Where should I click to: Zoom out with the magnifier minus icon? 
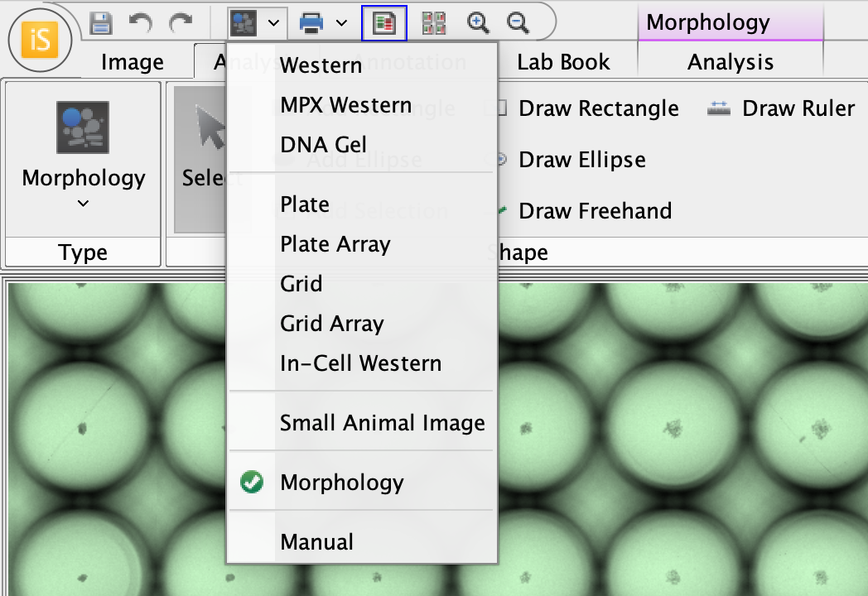pyautogui.click(x=518, y=23)
